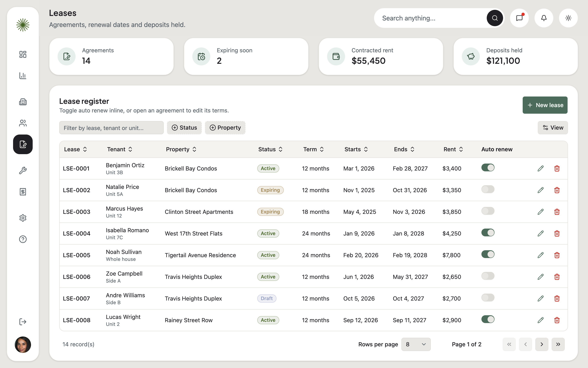Click the New lease button
588x368 pixels.
click(545, 105)
